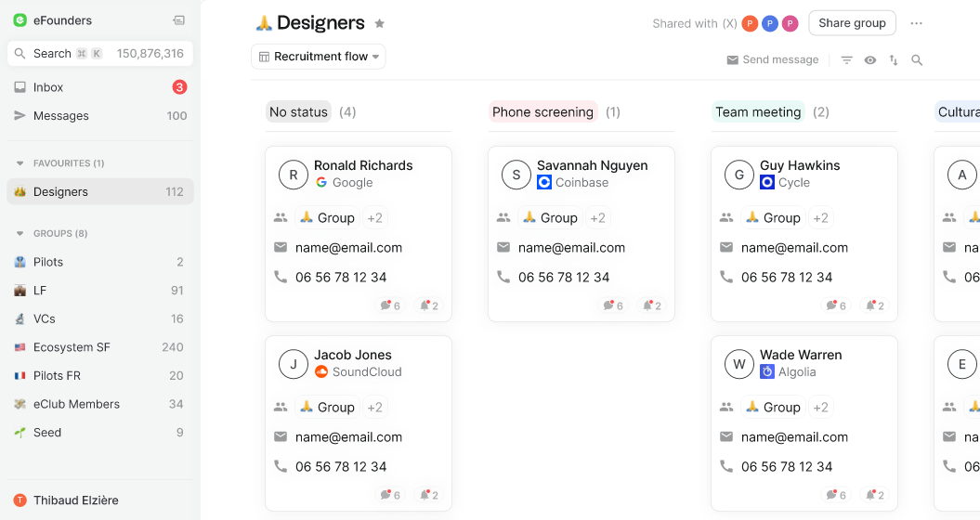Click the Team meeting column label

click(758, 111)
